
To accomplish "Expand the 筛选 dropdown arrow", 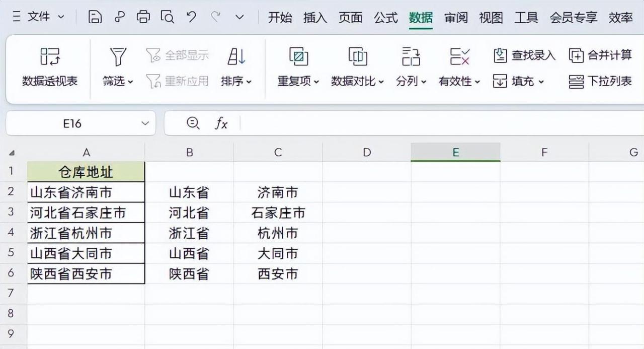I will (x=130, y=82).
